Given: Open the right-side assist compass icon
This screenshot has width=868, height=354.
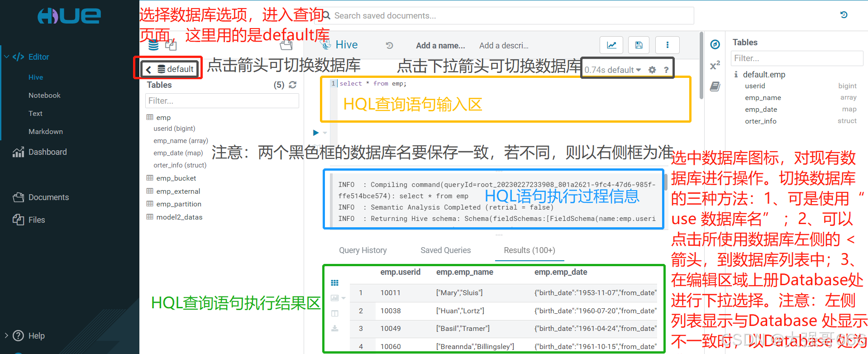Looking at the screenshot, I should pos(715,44).
